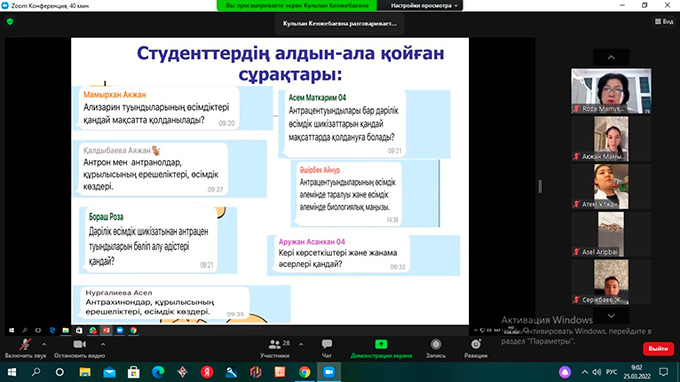Open the purple Alice assistant icon
This screenshot has height=382, width=680.
[x=564, y=372]
